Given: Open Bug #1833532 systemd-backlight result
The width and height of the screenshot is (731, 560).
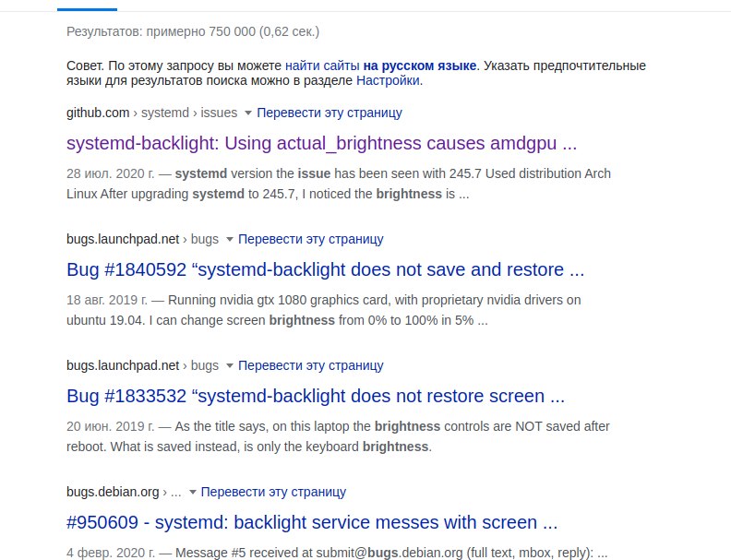Looking at the screenshot, I should pyautogui.click(x=316, y=396).
